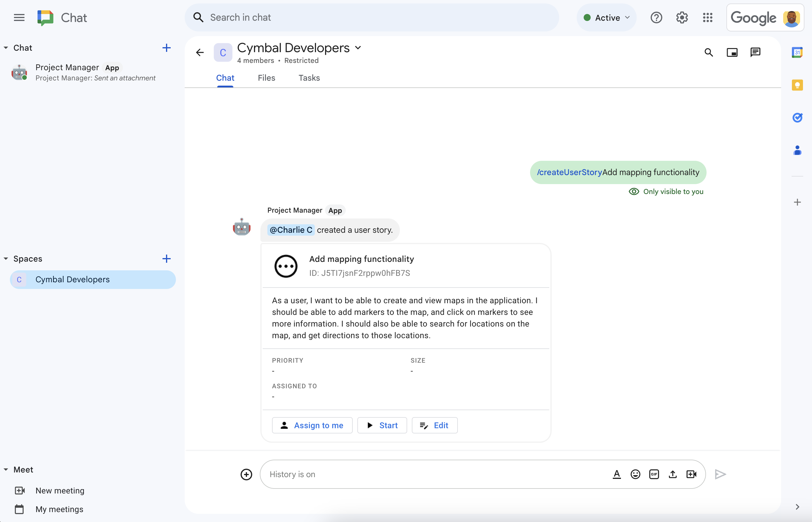Toggle Google apps grid menu
The width and height of the screenshot is (812, 522).
point(708,17)
